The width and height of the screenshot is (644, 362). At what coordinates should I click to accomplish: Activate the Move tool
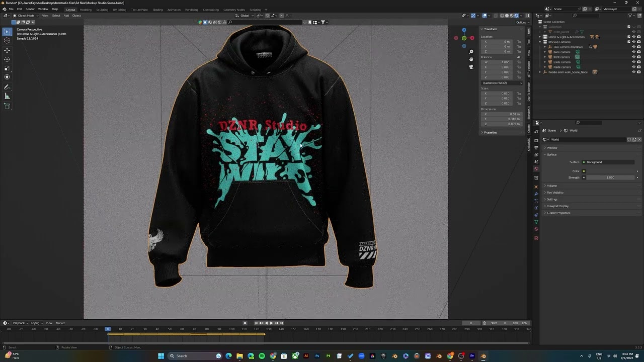click(7, 50)
